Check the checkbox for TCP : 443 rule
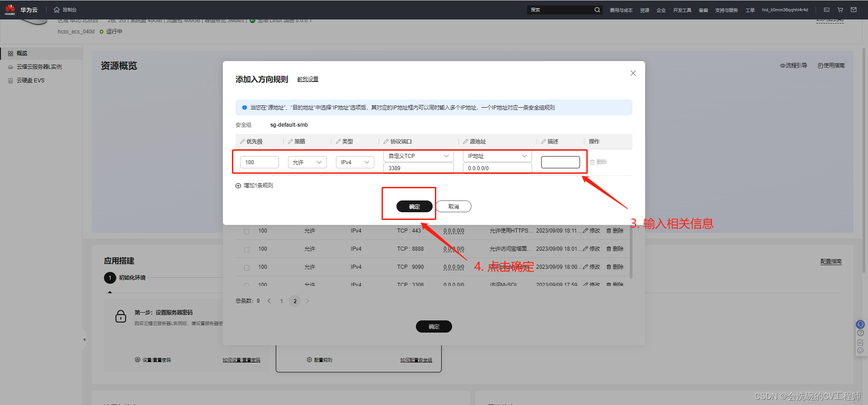868x405 pixels. [x=247, y=231]
